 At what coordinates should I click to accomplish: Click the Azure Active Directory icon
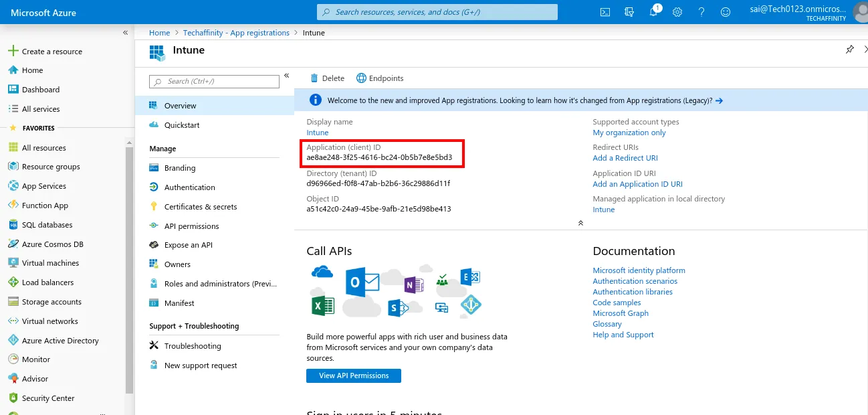13,341
